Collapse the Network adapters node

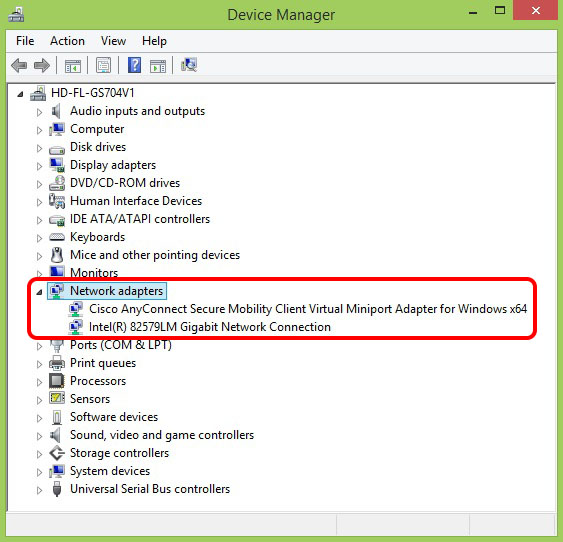[x=39, y=292]
